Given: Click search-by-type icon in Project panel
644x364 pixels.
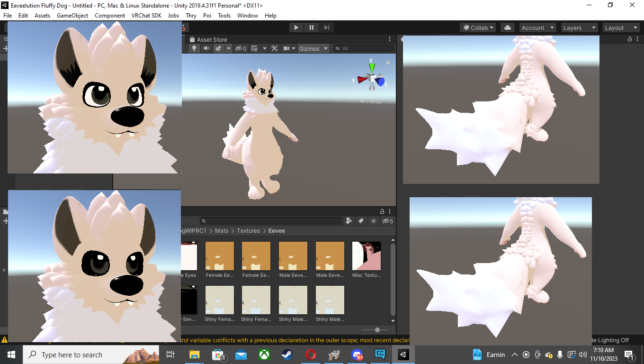Looking at the screenshot, I should pos(349,221).
